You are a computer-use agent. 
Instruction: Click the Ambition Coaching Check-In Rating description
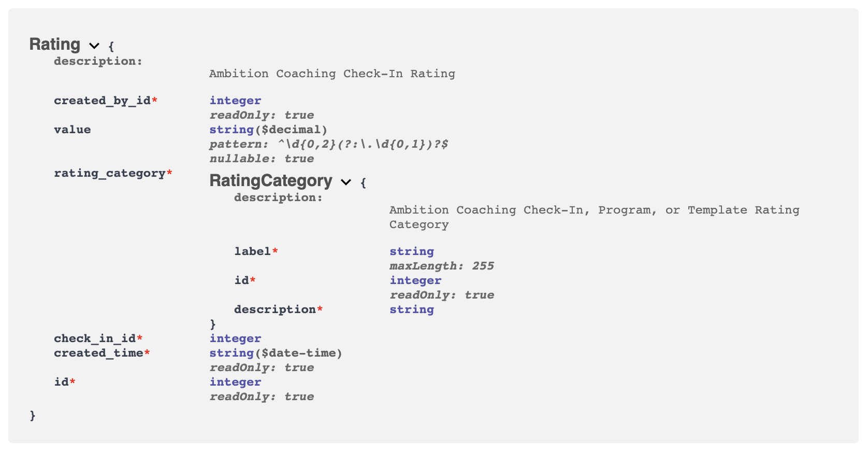[x=332, y=74]
